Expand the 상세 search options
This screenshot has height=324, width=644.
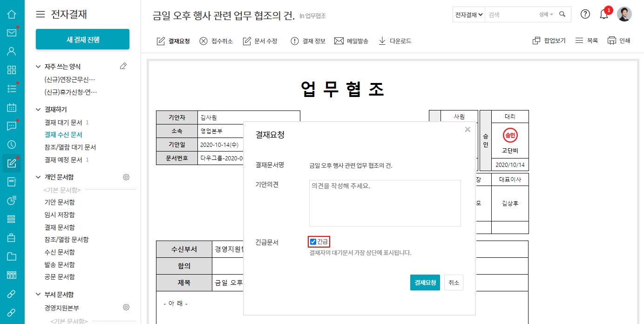click(546, 14)
